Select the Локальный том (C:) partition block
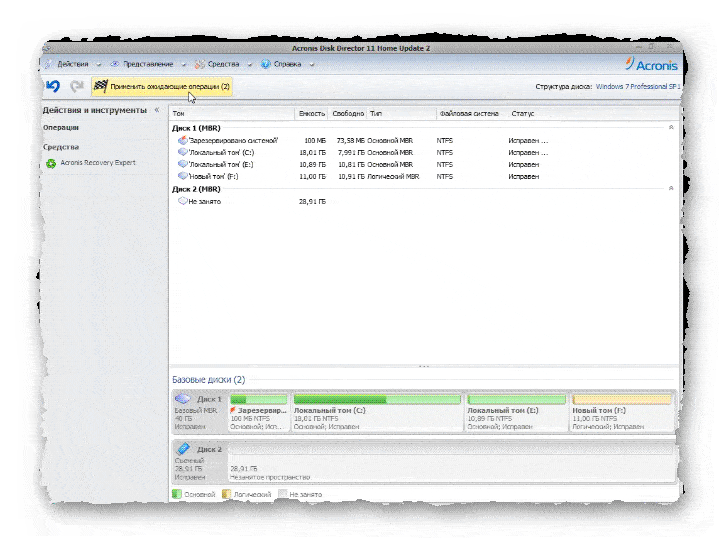 tap(377, 412)
